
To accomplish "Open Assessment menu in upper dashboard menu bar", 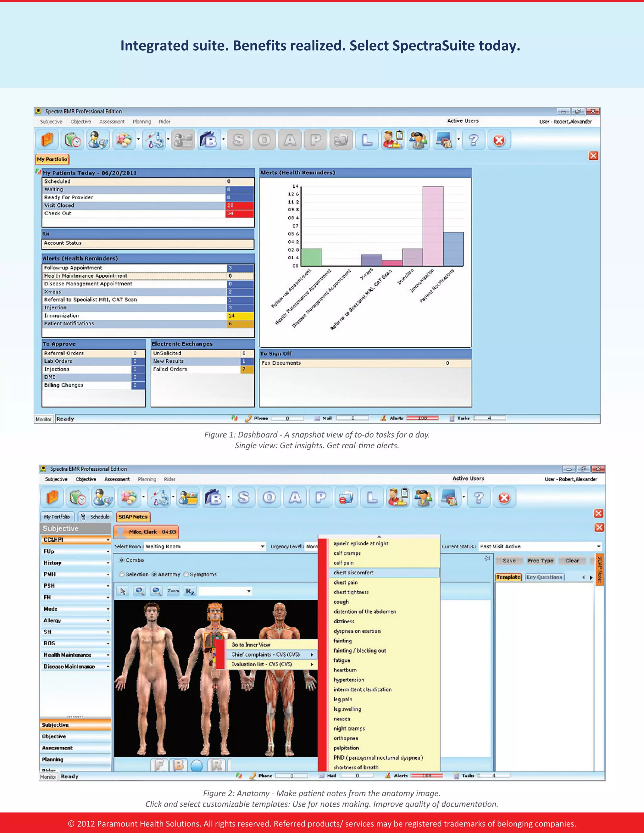I will click(x=112, y=122).
